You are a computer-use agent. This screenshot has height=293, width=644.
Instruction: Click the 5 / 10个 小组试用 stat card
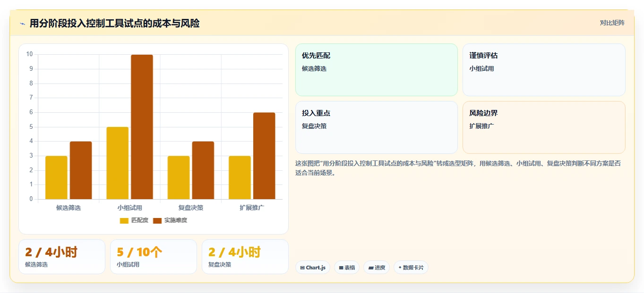[x=154, y=257]
